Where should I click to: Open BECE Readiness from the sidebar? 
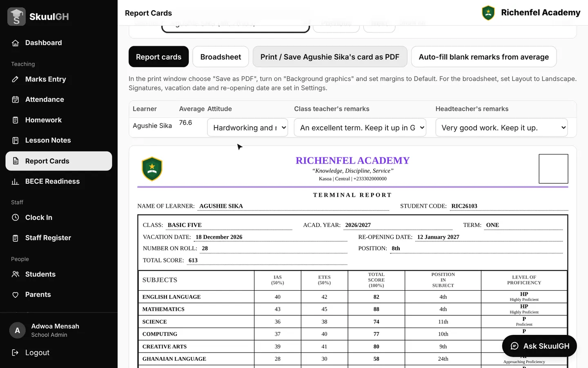tap(59, 182)
